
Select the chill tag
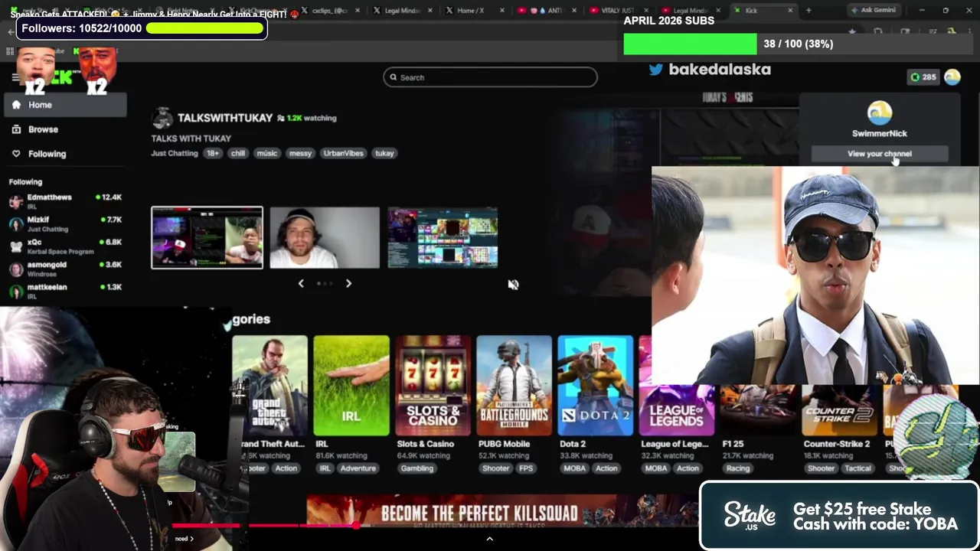click(x=238, y=153)
